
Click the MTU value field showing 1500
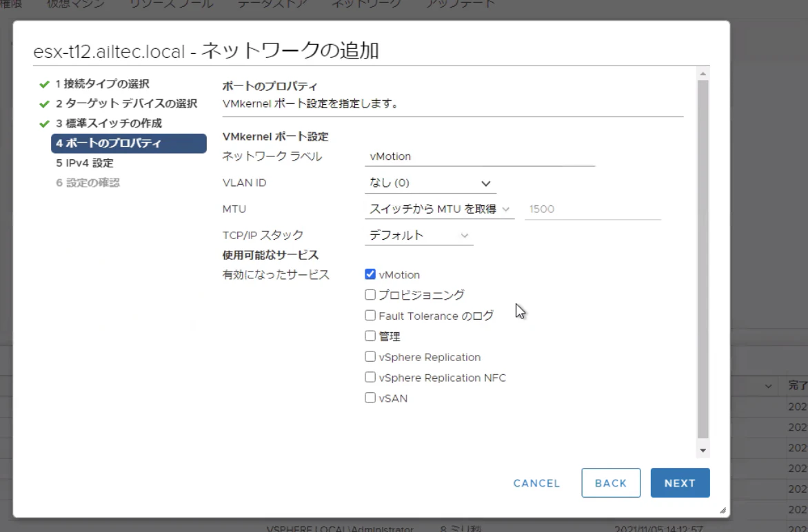(x=593, y=209)
